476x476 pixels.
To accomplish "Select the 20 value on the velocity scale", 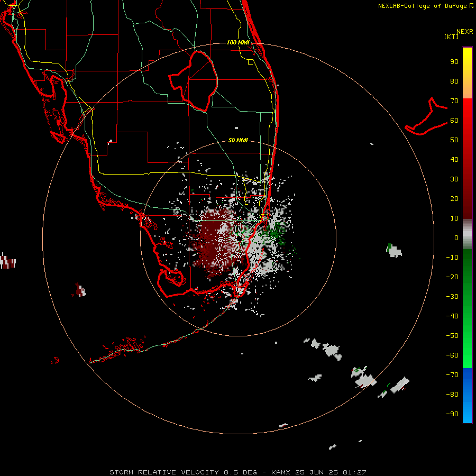I will click(454, 198).
